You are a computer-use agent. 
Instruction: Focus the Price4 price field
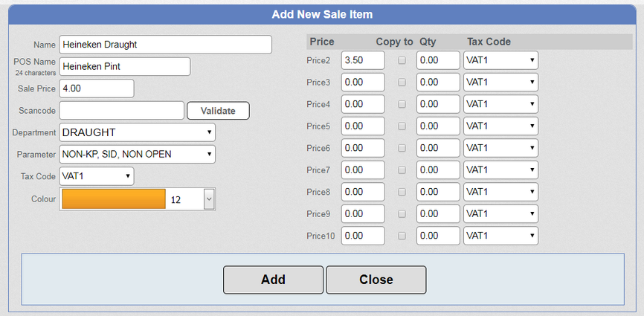click(x=363, y=104)
